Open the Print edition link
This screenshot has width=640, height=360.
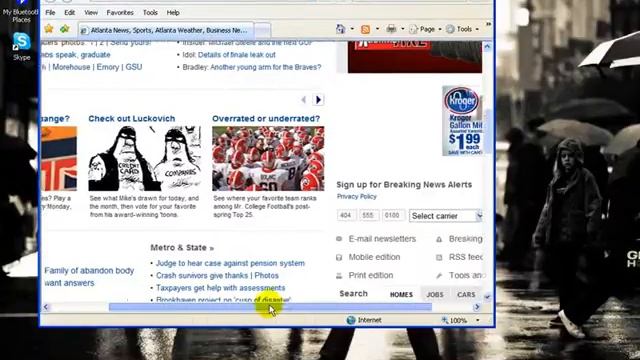(x=371, y=276)
